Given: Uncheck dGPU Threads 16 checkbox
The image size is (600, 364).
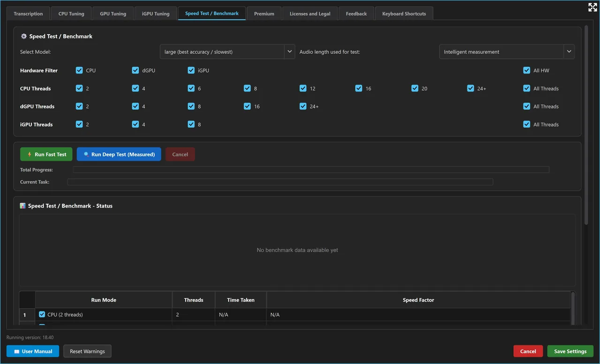Looking at the screenshot, I should (247, 106).
